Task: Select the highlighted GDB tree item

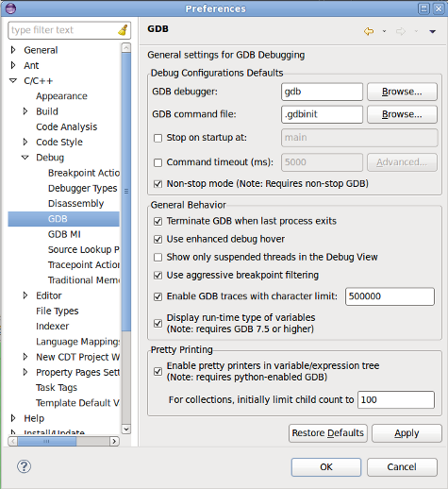Action: pos(64,219)
